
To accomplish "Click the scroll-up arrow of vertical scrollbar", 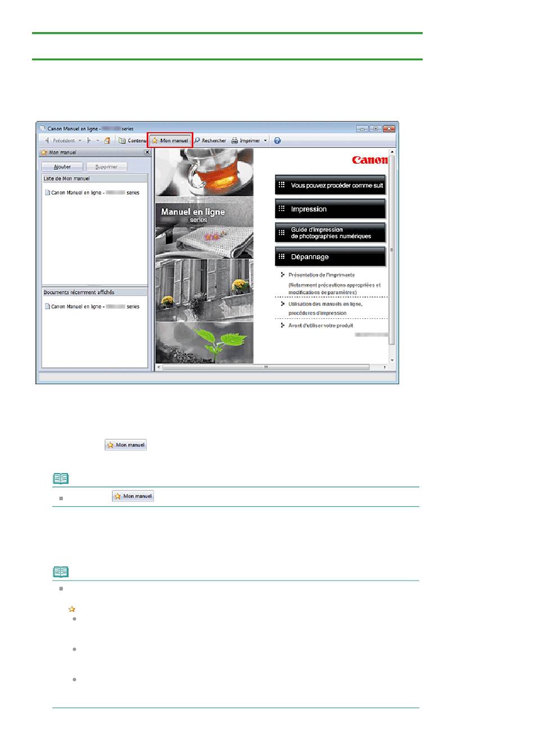I will 392,152.
